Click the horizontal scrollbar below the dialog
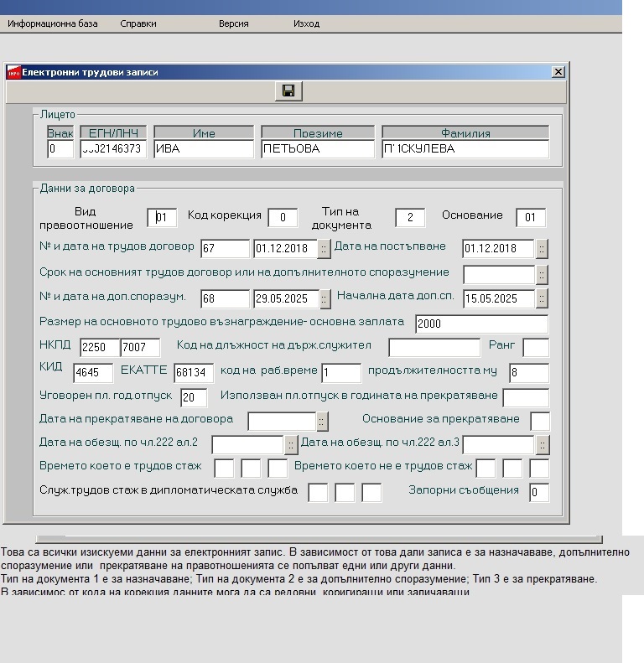 click(319, 539)
